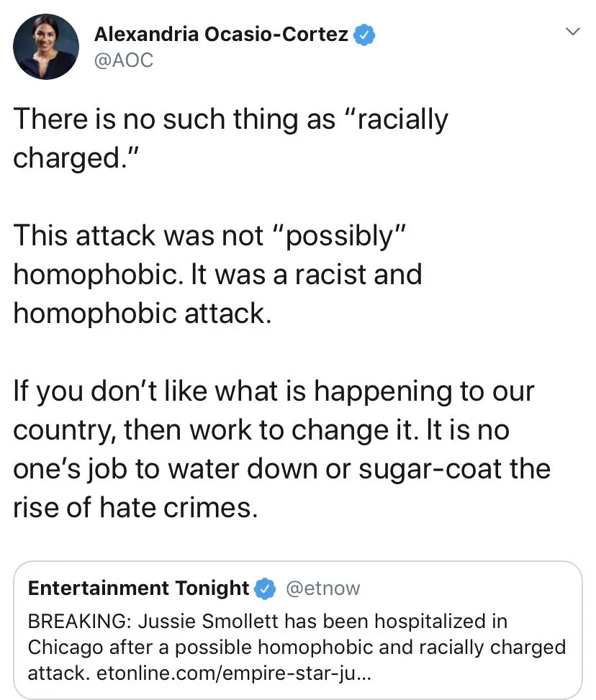Click the line beginning "If you don't like"
The image size is (596, 700).
point(274,391)
